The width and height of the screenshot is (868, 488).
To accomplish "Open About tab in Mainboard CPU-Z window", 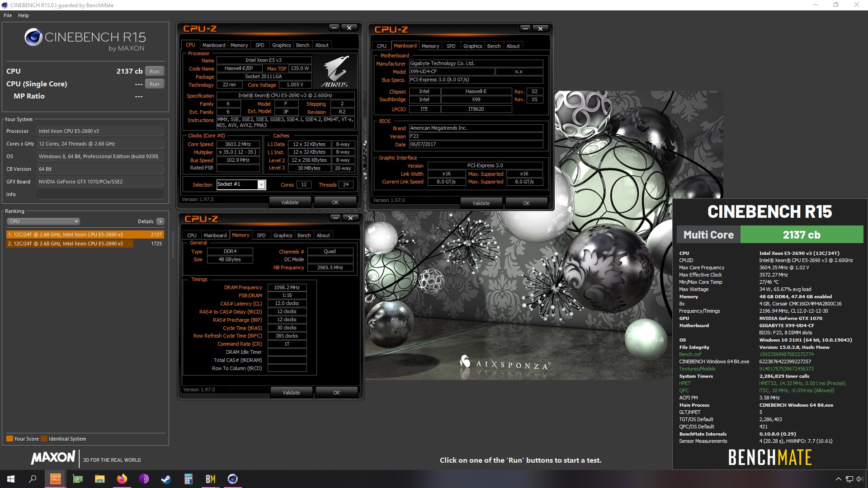I will (x=513, y=46).
